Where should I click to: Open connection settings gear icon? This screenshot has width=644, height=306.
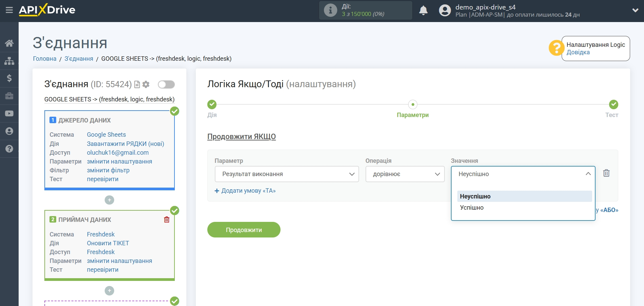[146, 84]
